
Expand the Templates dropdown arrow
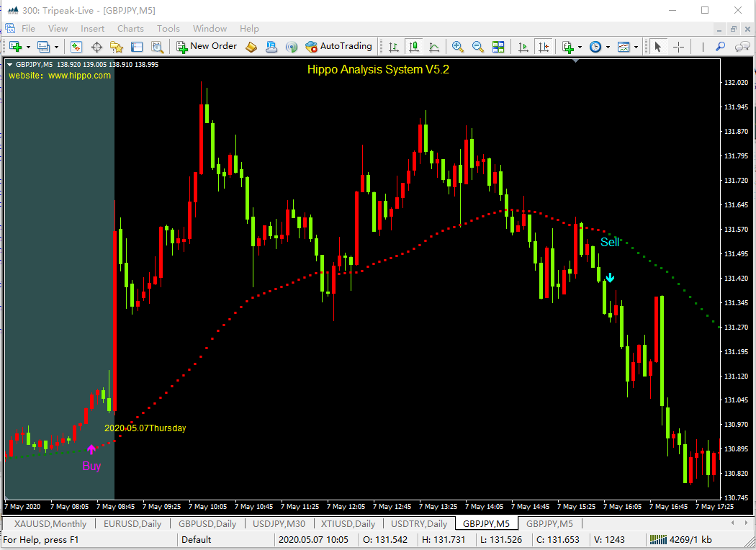click(x=636, y=48)
